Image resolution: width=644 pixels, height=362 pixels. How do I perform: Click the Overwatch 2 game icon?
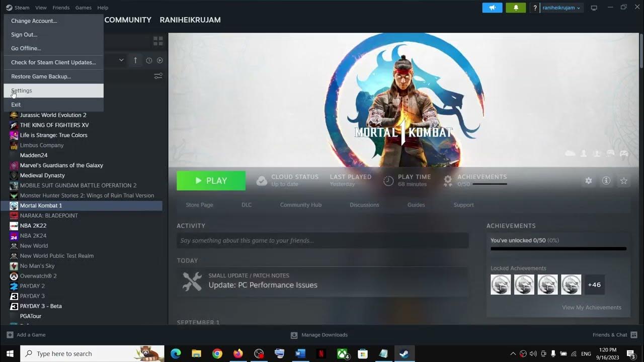click(x=14, y=276)
